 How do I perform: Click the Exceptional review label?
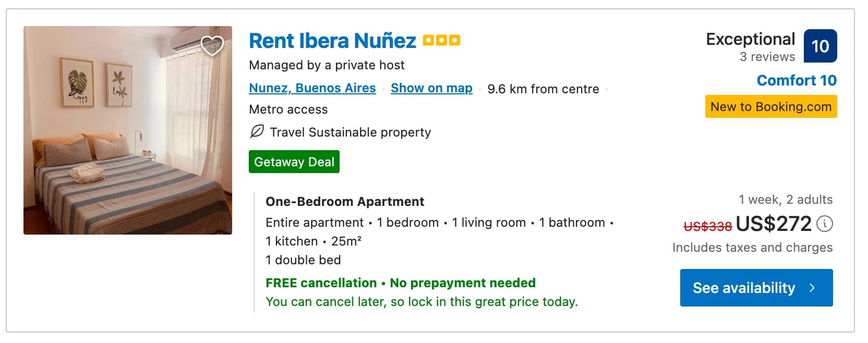[x=750, y=39]
